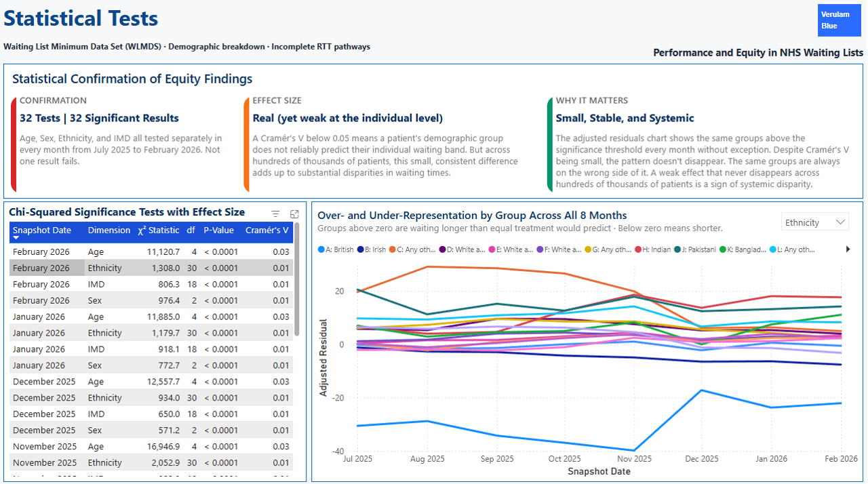Select the November 2025 Age row
This screenshot has height=484, width=868.
coord(152,447)
